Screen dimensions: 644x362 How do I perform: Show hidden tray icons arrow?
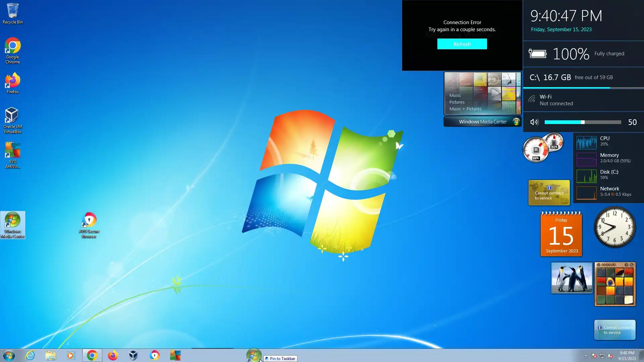pos(586,356)
